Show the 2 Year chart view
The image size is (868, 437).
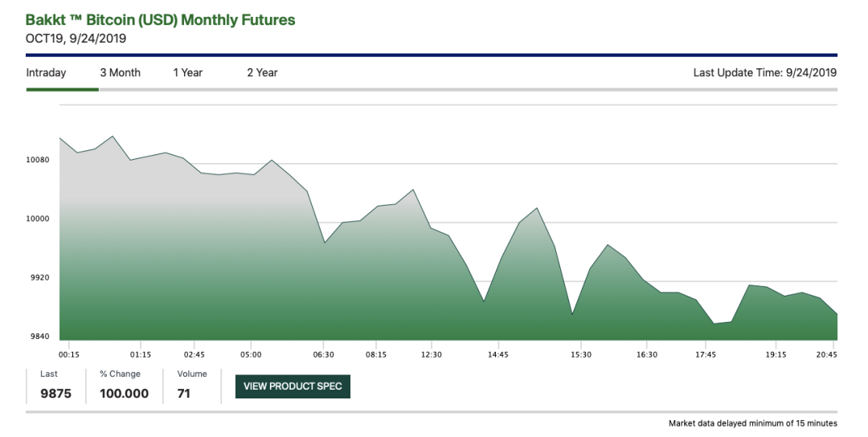click(x=262, y=72)
